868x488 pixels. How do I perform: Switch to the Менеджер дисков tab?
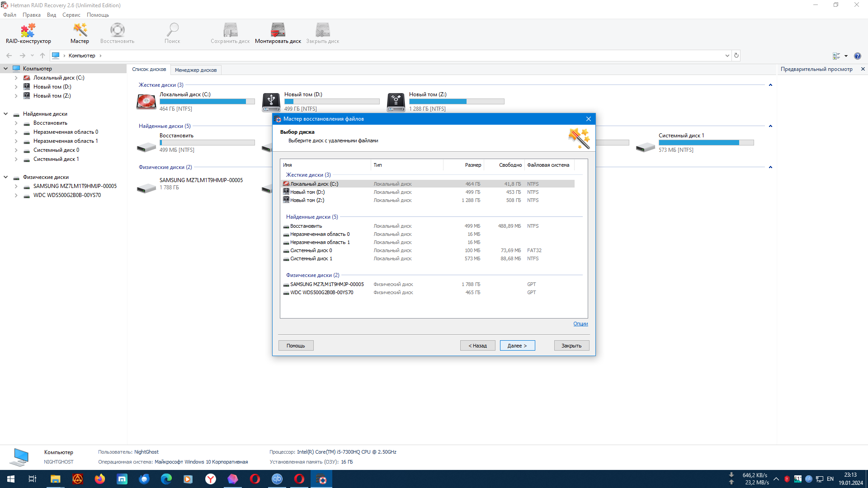coord(196,70)
